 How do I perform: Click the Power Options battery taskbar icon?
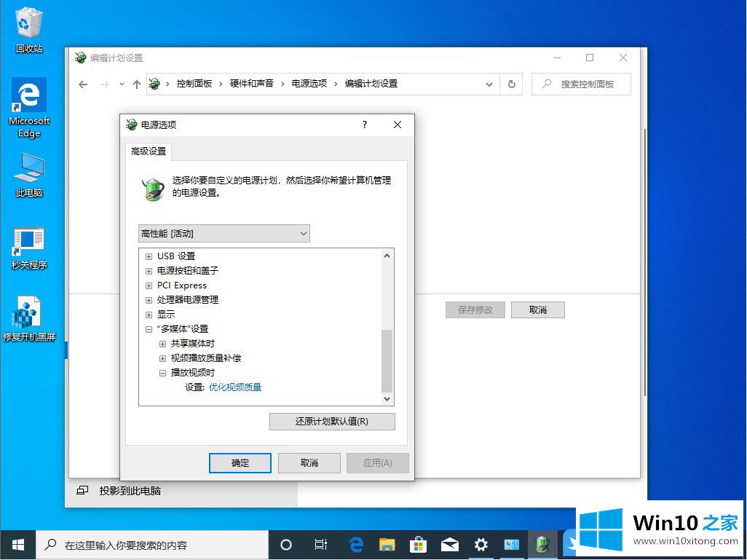pyautogui.click(x=542, y=545)
